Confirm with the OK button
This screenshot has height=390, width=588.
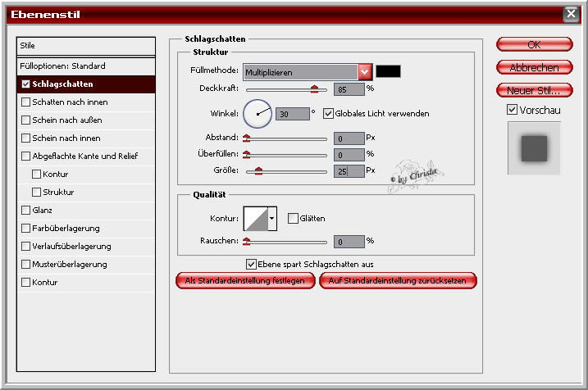[535, 44]
